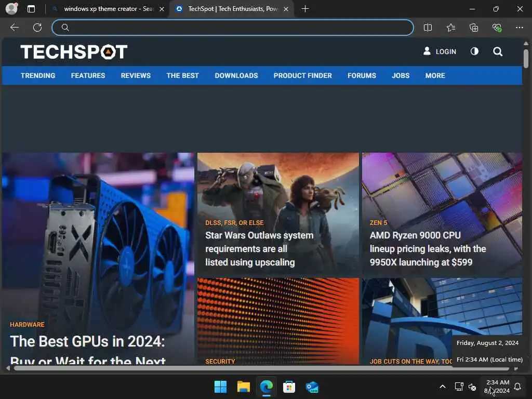The width and height of the screenshot is (532, 399).
Task: Click the DLSS, FSR, OR ELSE label
Action: (x=234, y=223)
